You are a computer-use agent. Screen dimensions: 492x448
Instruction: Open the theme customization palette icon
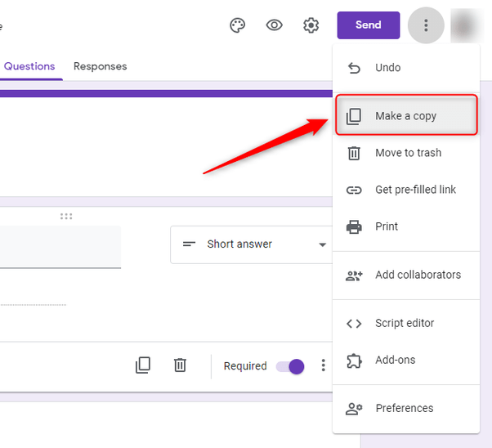(238, 25)
